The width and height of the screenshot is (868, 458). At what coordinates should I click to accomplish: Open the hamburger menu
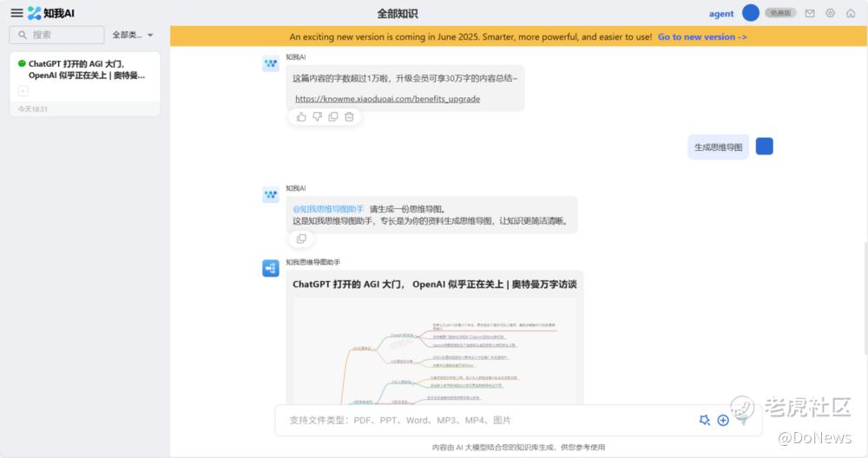click(16, 13)
